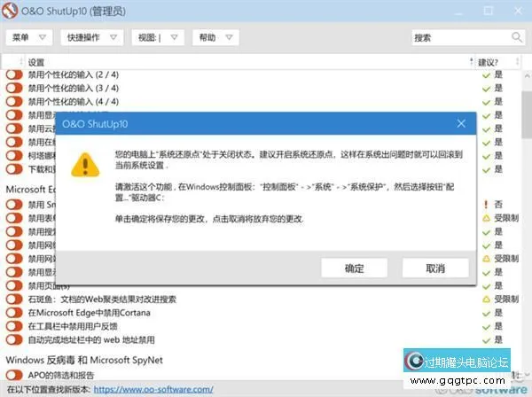The height and width of the screenshot is (397, 532).
Task: Click the scrollbar up arrow
Action: coord(527,76)
